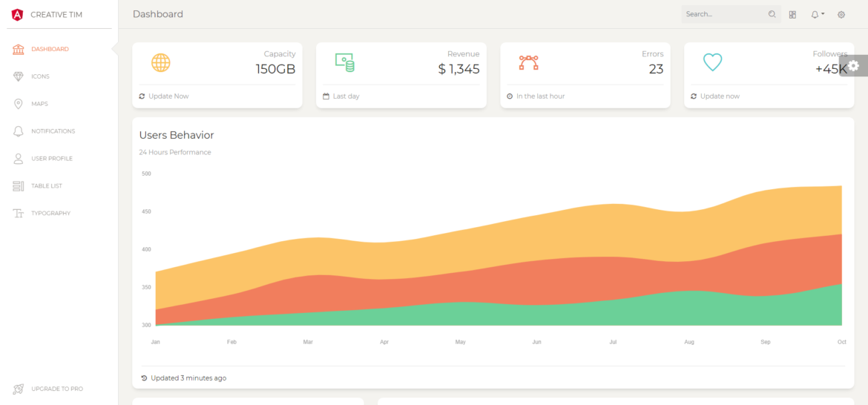The width and height of the screenshot is (868, 405).
Task: Click Update now on Followers card
Action: [x=720, y=96]
